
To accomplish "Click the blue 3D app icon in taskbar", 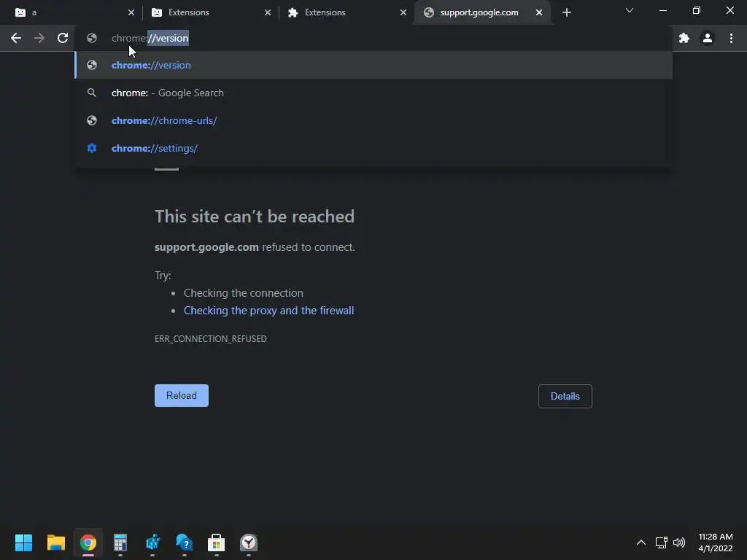I will click(152, 542).
